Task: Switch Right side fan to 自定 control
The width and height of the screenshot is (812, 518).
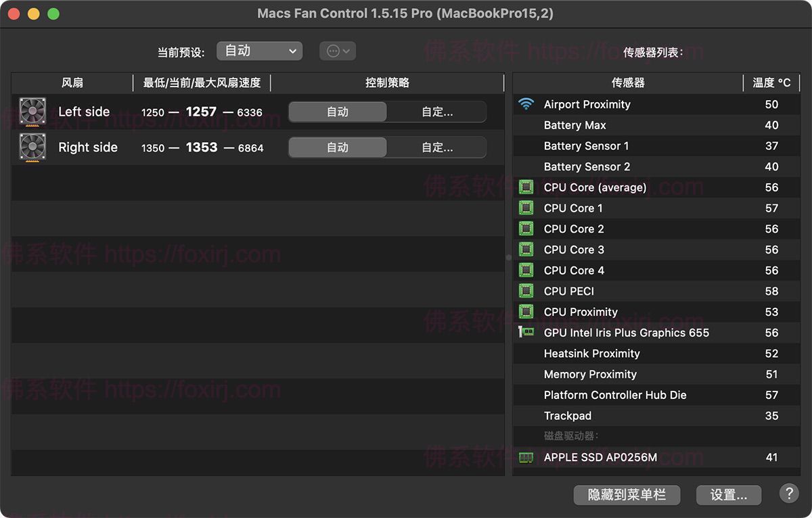Action: pyautogui.click(x=436, y=147)
